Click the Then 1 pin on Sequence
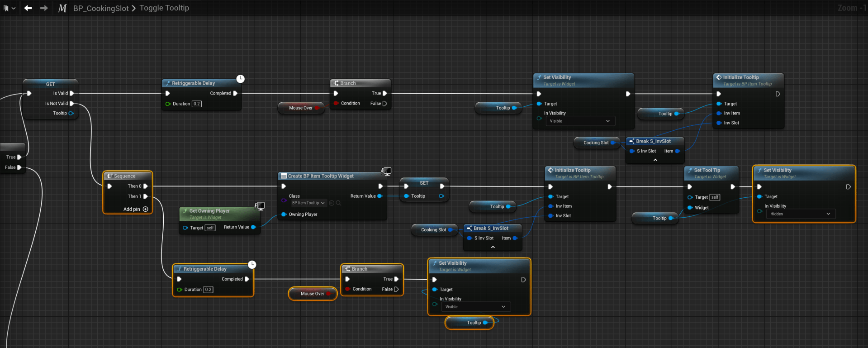868x348 pixels. [146, 196]
